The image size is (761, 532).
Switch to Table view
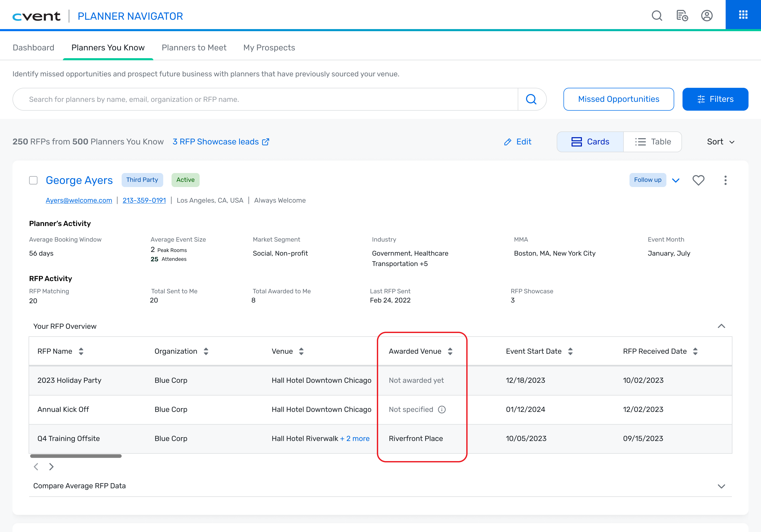pyautogui.click(x=653, y=142)
